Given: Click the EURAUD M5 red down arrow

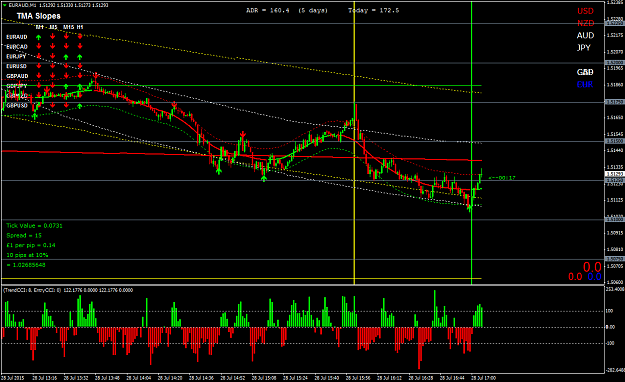Looking at the screenshot, I should point(53,37).
